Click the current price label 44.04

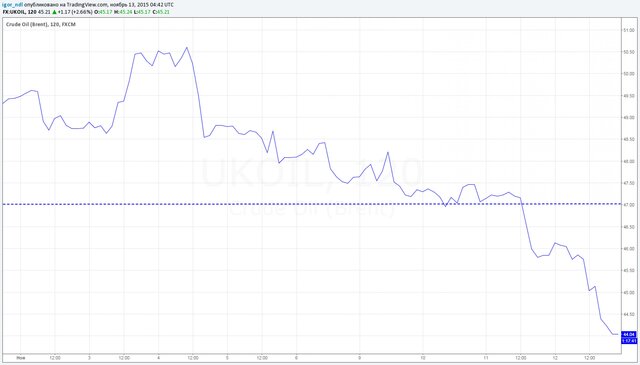pos(629,334)
